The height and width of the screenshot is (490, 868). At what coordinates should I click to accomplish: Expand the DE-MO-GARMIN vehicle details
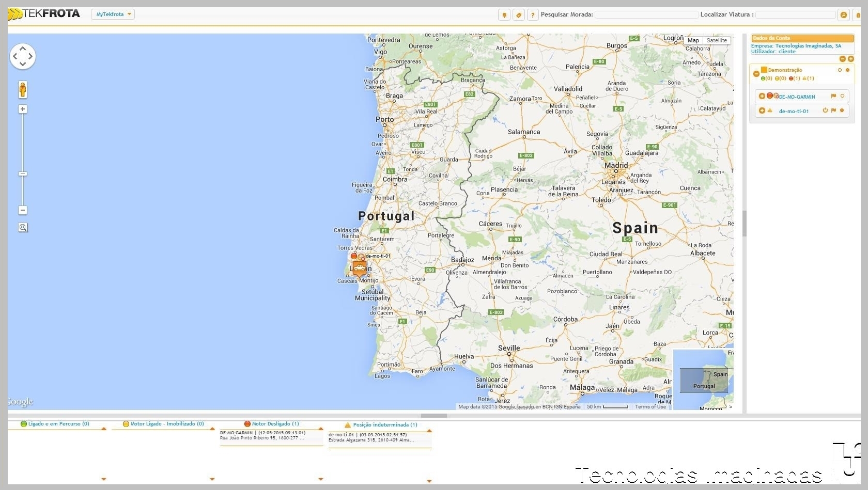click(762, 96)
